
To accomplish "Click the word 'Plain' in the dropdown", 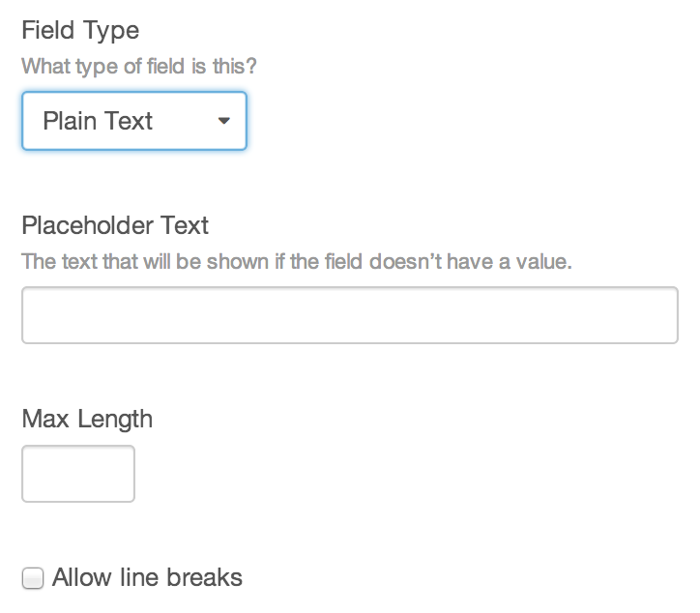I will click(69, 122).
